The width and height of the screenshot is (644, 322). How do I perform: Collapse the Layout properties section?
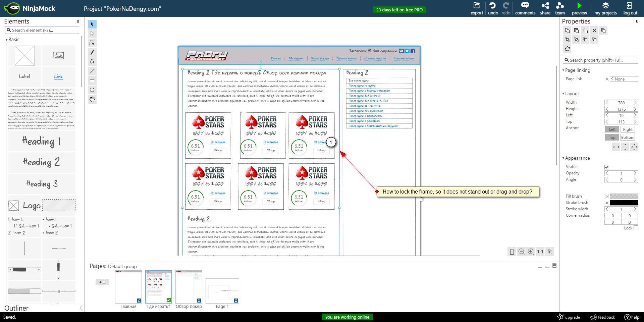563,94
